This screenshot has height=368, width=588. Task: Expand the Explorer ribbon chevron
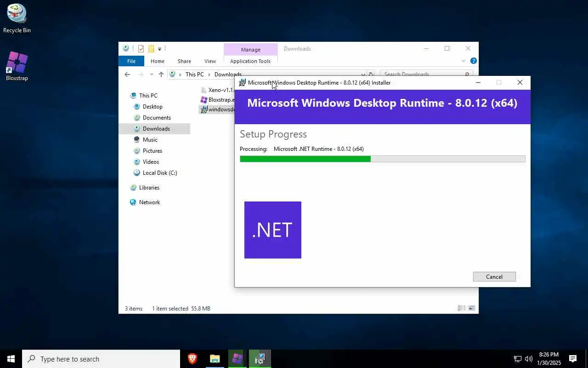click(464, 61)
